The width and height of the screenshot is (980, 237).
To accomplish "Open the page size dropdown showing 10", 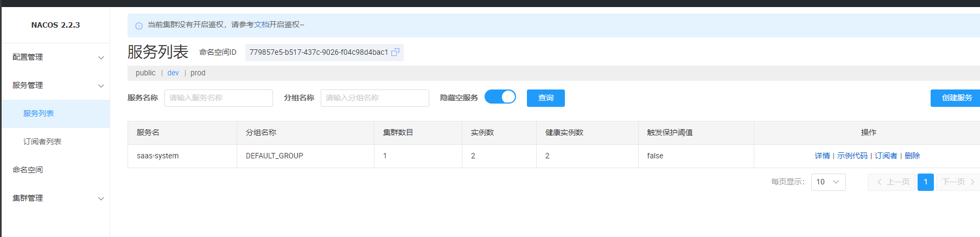I will [828, 182].
